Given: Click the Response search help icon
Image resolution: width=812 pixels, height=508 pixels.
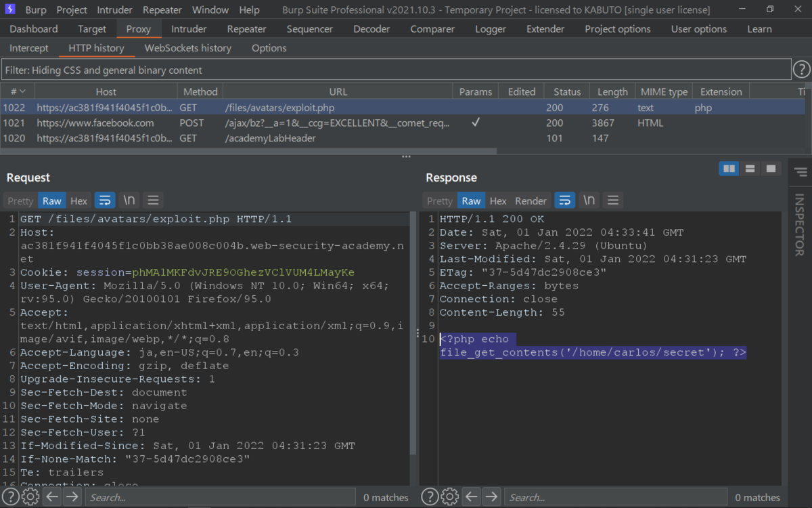Looking at the screenshot, I should tap(430, 497).
